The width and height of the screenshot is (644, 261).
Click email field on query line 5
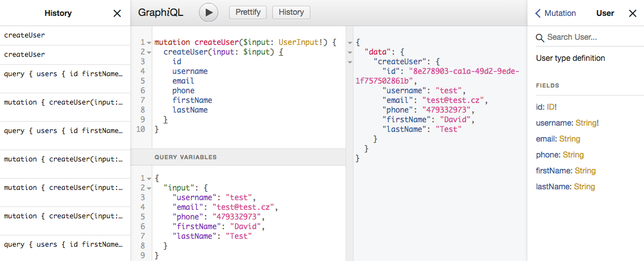point(184,81)
